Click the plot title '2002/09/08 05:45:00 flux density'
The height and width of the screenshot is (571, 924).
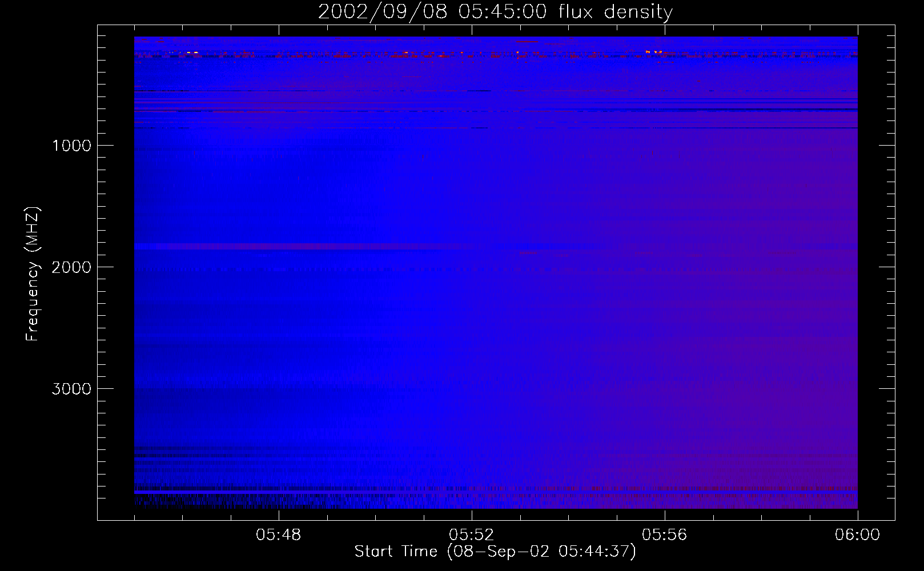pyautogui.click(x=495, y=12)
